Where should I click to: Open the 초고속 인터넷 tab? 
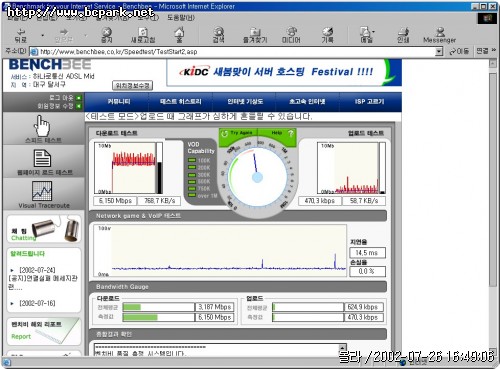click(307, 101)
